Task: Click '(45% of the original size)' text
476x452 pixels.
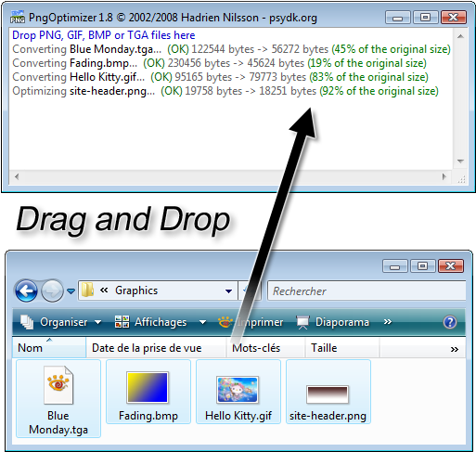Action: 391,49
